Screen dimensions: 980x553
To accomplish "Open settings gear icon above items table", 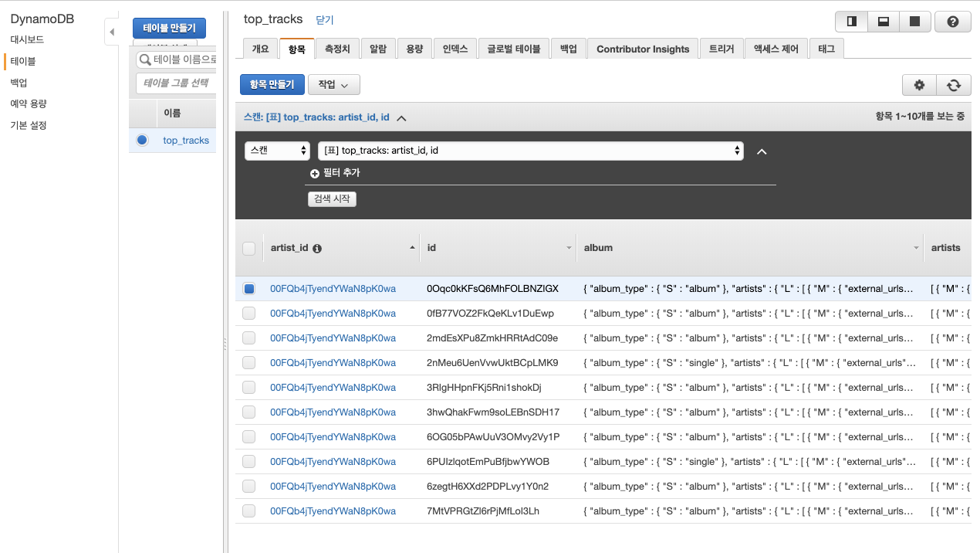I will point(919,85).
